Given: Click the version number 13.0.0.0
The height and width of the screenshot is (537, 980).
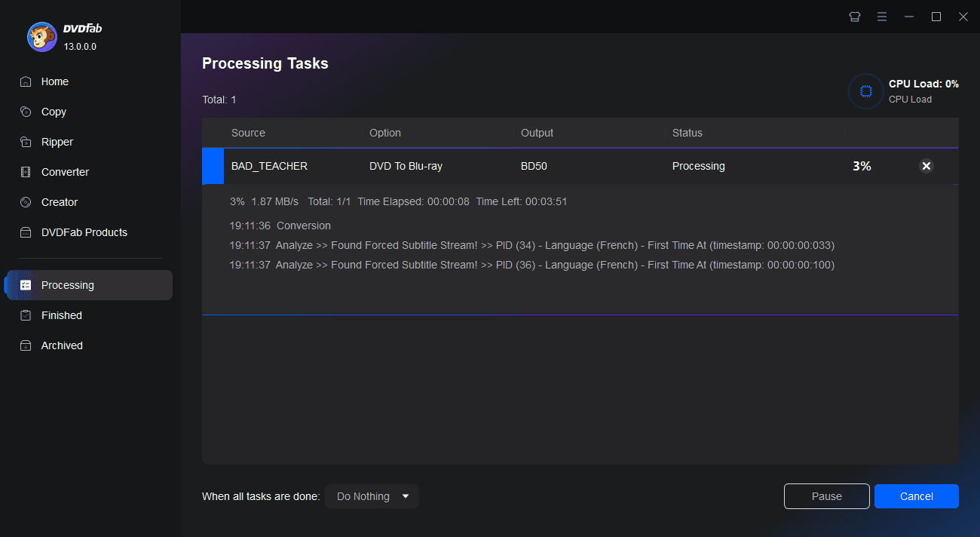Looking at the screenshot, I should coord(80,47).
